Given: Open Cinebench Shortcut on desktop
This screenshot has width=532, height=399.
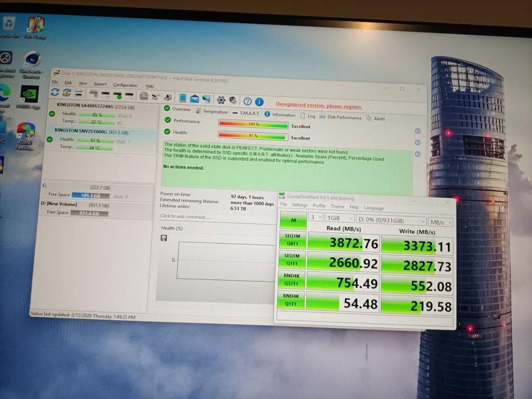Looking at the screenshot, I should coord(31,65).
